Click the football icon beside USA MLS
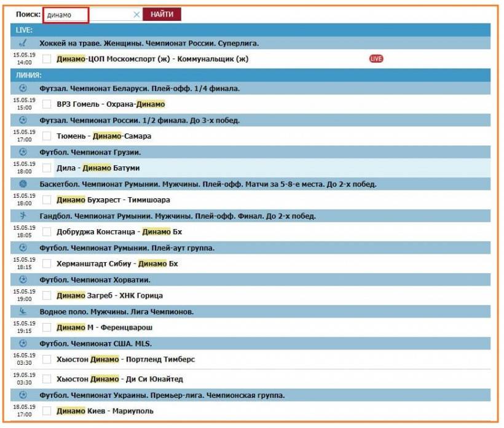The height and width of the screenshot is (428, 504). [x=23, y=343]
